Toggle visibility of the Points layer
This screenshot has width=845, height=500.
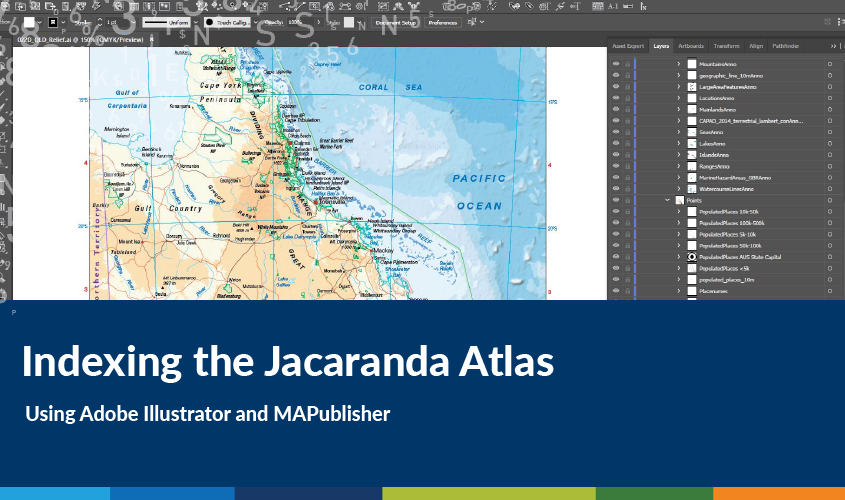616,200
